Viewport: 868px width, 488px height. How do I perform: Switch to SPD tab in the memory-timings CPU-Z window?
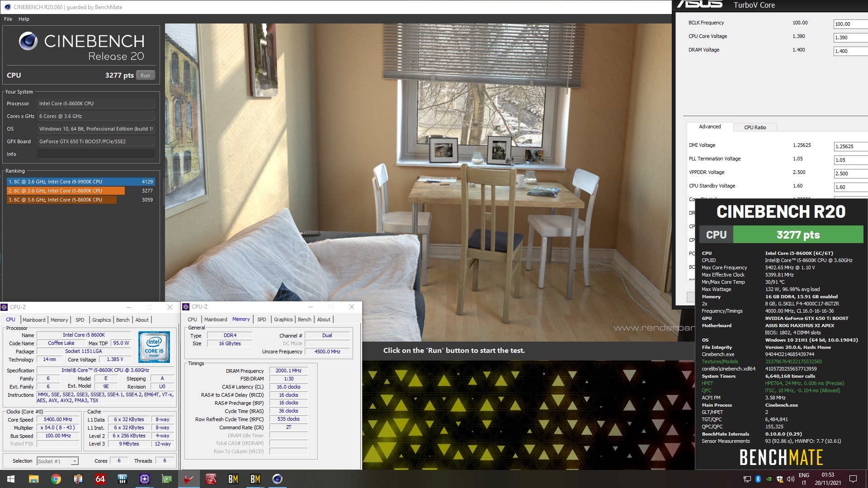262,319
